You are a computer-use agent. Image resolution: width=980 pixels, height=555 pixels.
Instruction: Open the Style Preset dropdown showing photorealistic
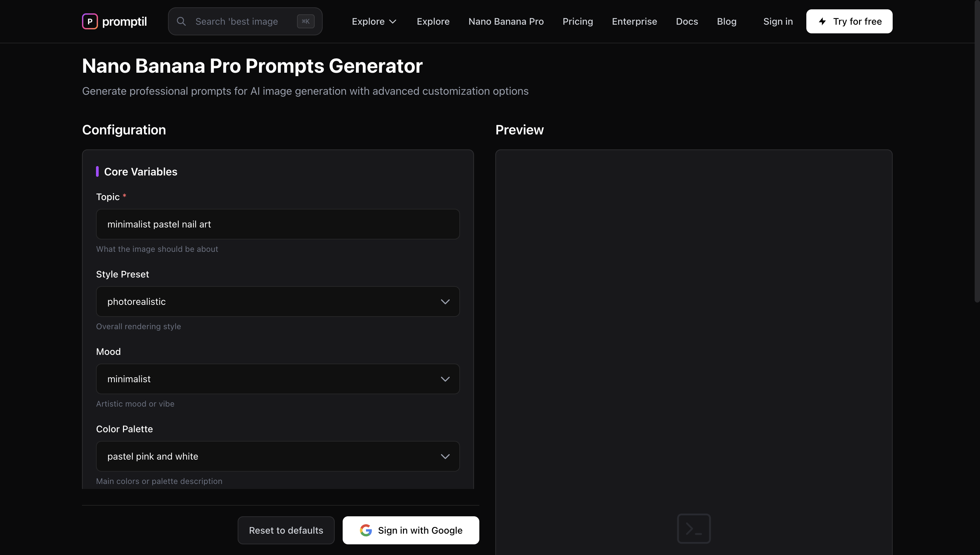pyautogui.click(x=278, y=301)
